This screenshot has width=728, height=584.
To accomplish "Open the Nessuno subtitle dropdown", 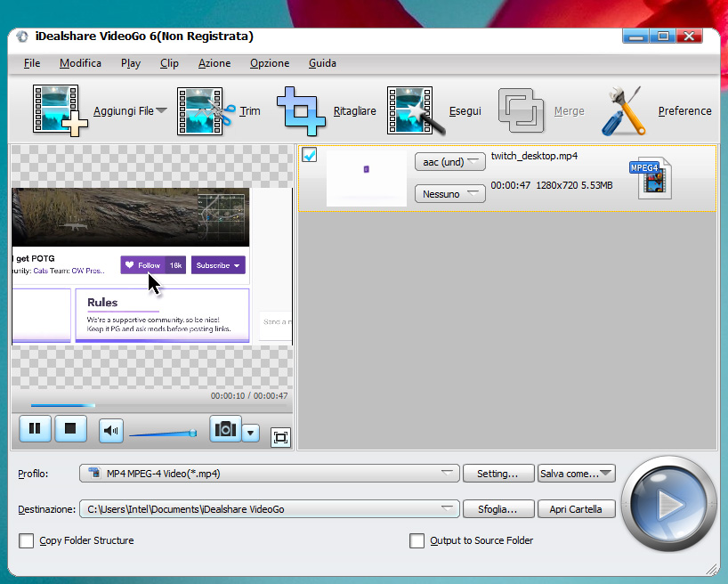I will [x=449, y=193].
